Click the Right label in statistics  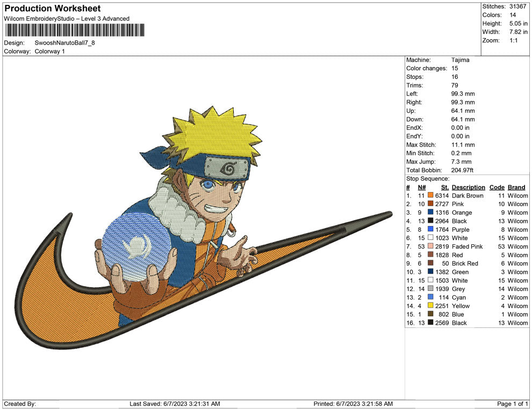[414, 103]
